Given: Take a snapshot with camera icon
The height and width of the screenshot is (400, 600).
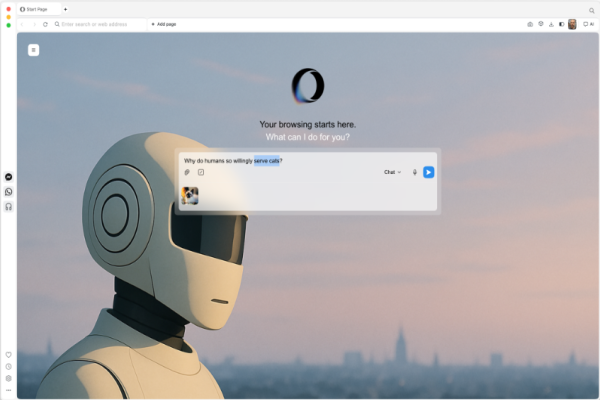Looking at the screenshot, I should pyautogui.click(x=530, y=24).
